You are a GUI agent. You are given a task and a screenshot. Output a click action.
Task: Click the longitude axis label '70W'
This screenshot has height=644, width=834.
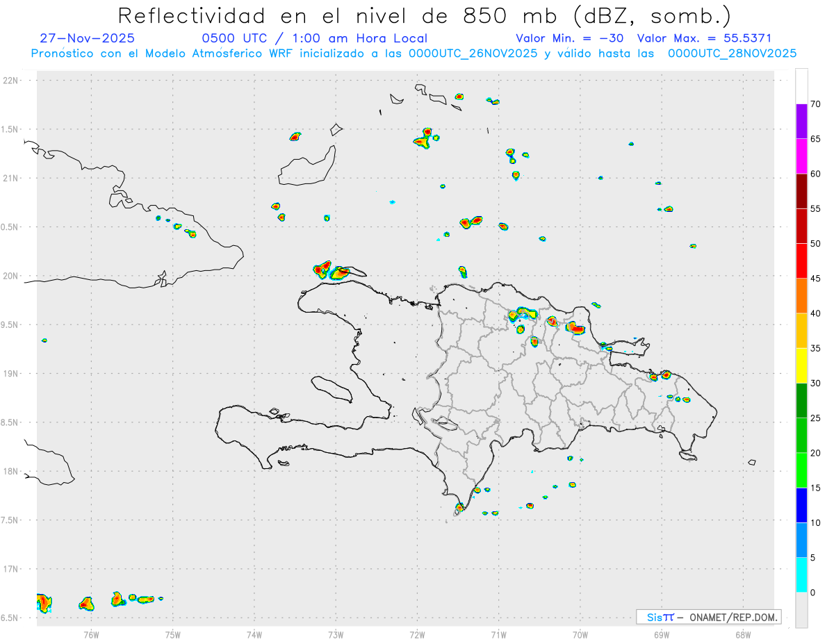(x=580, y=634)
